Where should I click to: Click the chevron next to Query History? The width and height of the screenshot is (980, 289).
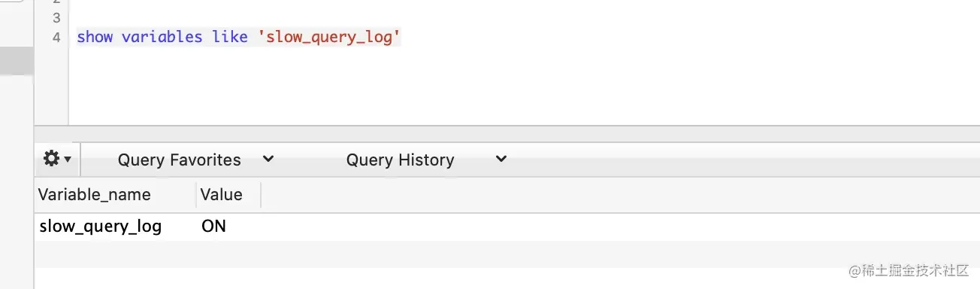501,159
